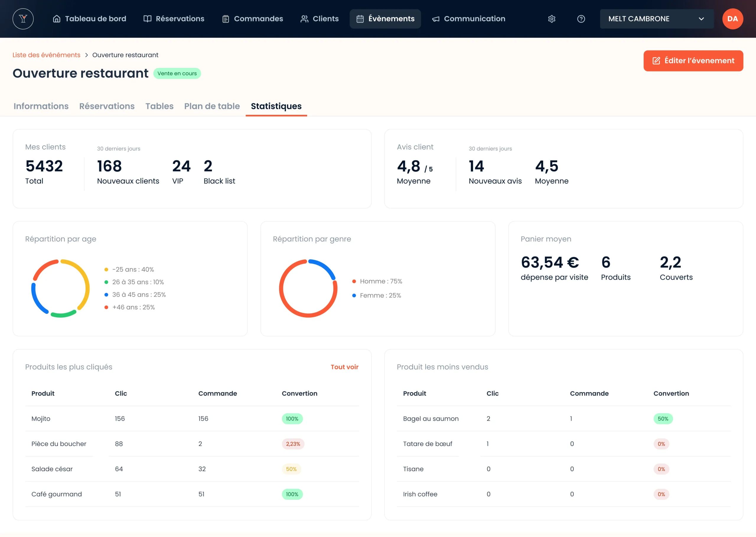Click the Tableau de bord home icon

57,19
